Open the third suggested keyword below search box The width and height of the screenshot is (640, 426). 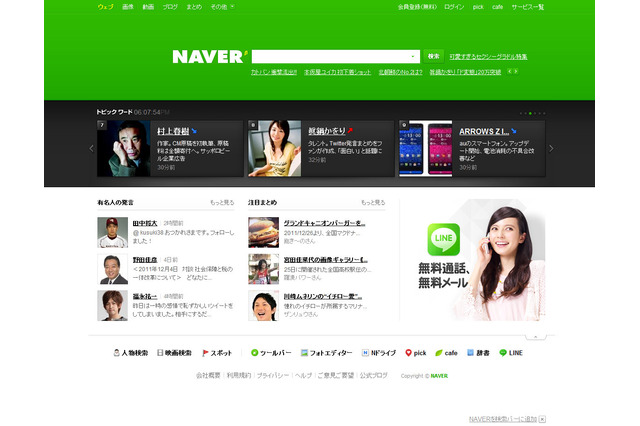pyautogui.click(x=400, y=72)
